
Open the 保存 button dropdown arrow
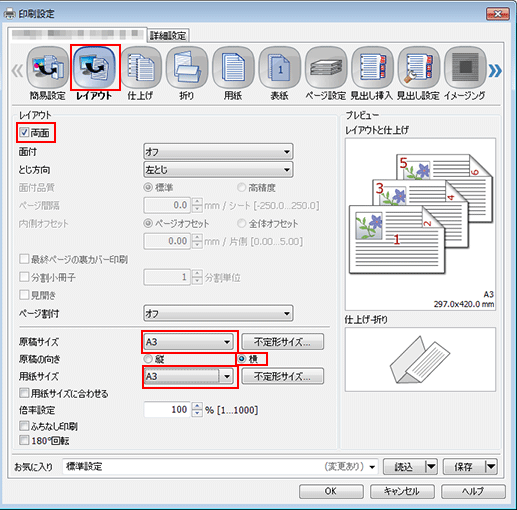coord(491,467)
